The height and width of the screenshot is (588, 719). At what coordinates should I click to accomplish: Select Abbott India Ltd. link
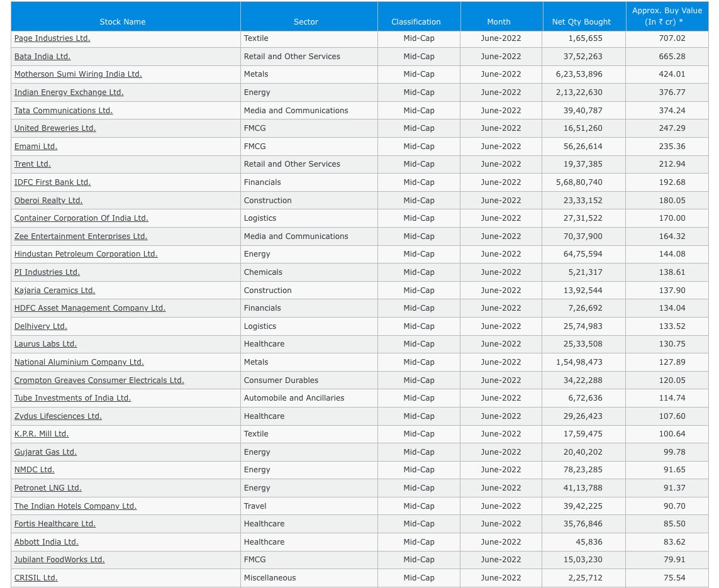point(47,542)
